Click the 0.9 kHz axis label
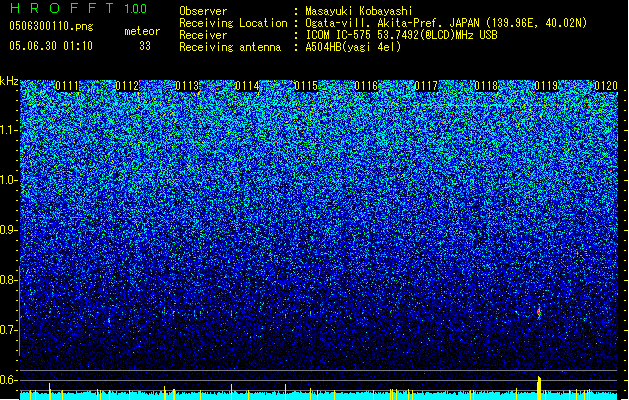 (x=8, y=230)
